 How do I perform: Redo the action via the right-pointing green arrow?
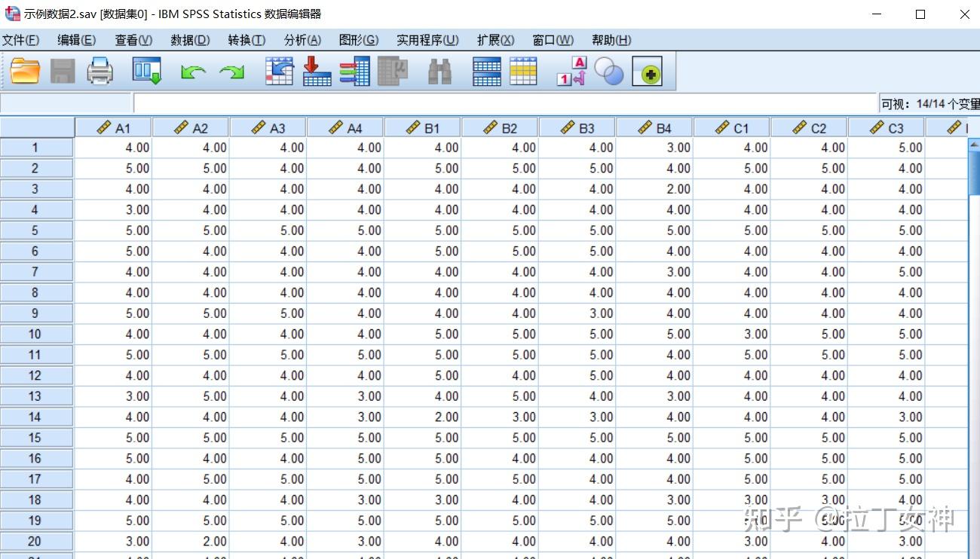(231, 72)
